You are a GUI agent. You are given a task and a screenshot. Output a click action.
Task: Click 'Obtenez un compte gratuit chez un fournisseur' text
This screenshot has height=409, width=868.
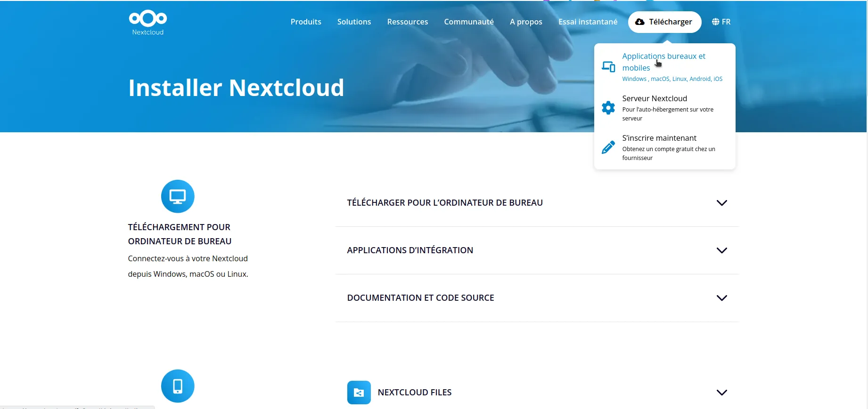[669, 153]
